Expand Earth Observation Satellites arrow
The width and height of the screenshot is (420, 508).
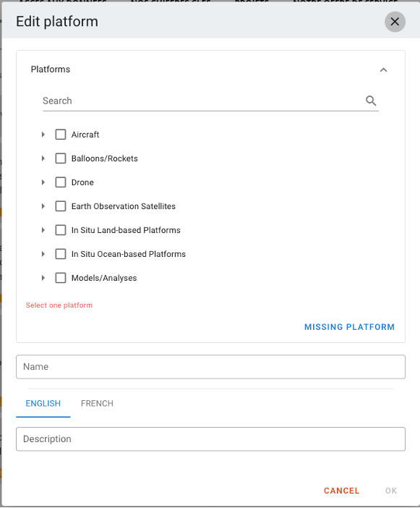tap(43, 206)
